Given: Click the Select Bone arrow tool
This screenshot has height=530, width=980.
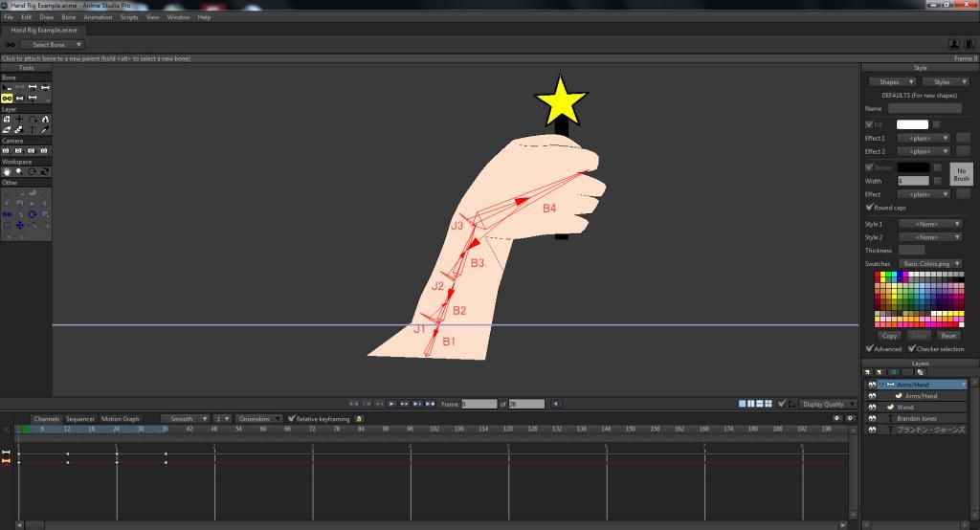Looking at the screenshot, I should [x=7, y=87].
